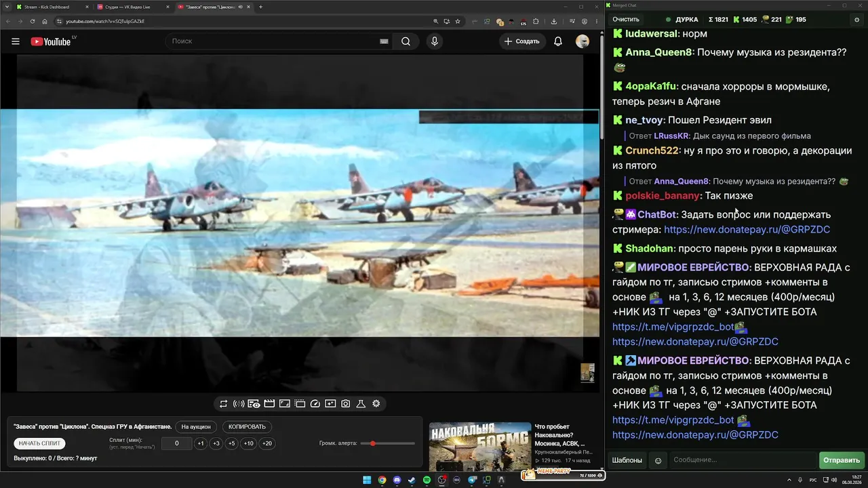Click the clapperboard icon under the video
The height and width of the screenshot is (488, 868).
point(269,404)
